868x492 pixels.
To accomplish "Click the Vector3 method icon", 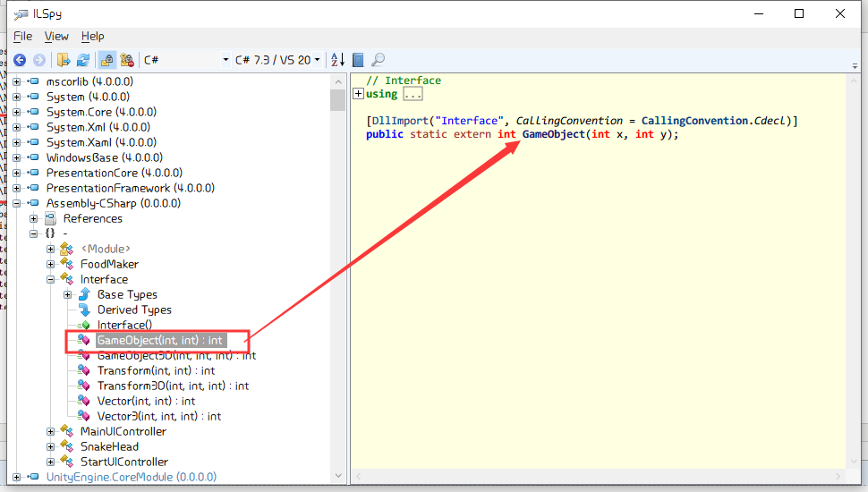I will 83,416.
